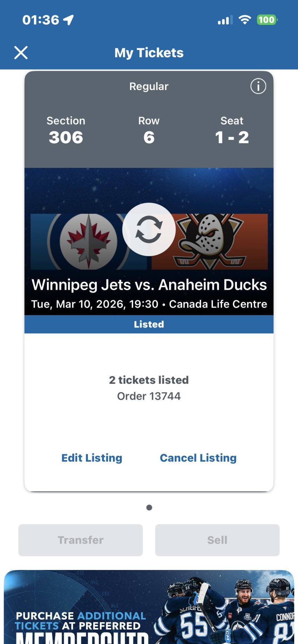
Task: Open Edit Listing
Action: (92, 458)
